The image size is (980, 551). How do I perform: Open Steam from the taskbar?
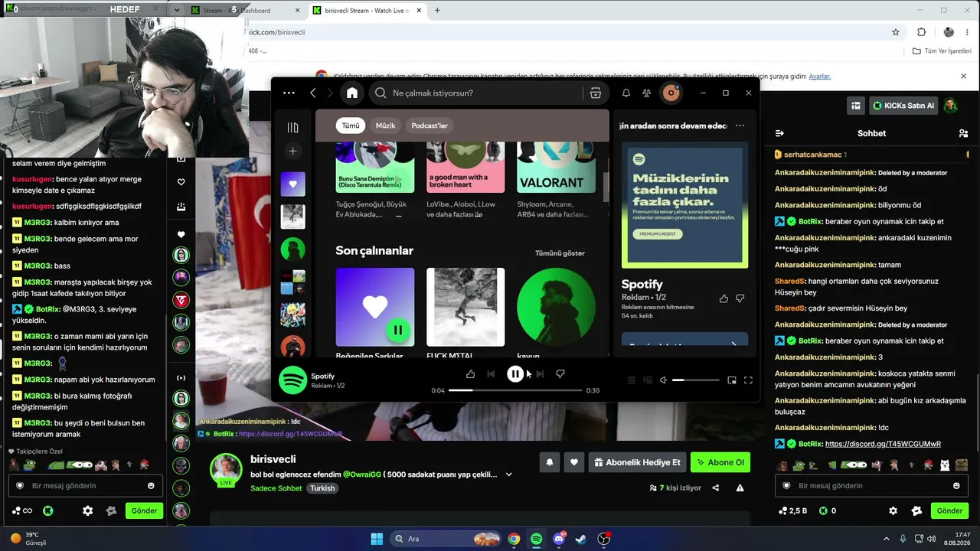[x=582, y=539]
